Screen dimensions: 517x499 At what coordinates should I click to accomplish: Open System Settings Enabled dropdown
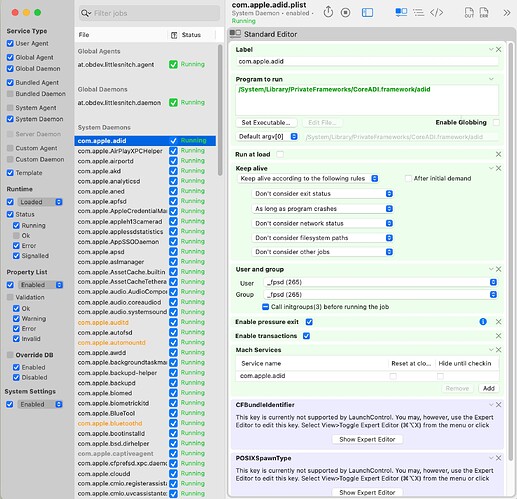[x=40, y=404]
